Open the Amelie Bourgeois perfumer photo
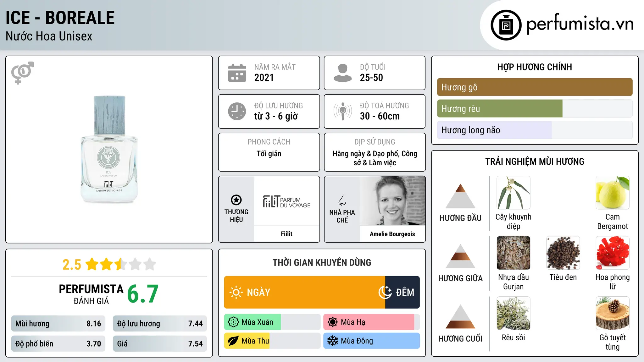Viewport: 644px width, 362px height. pyautogui.click(x=392, y=200)
